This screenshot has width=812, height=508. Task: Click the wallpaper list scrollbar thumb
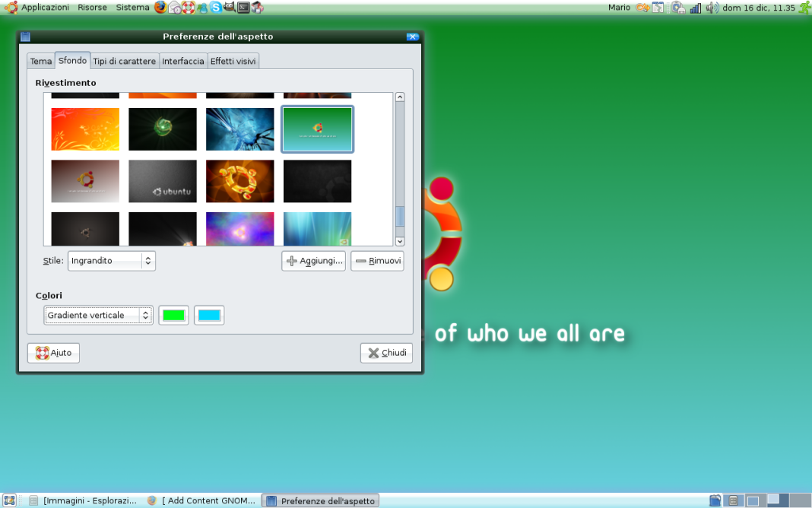[400, 217]
